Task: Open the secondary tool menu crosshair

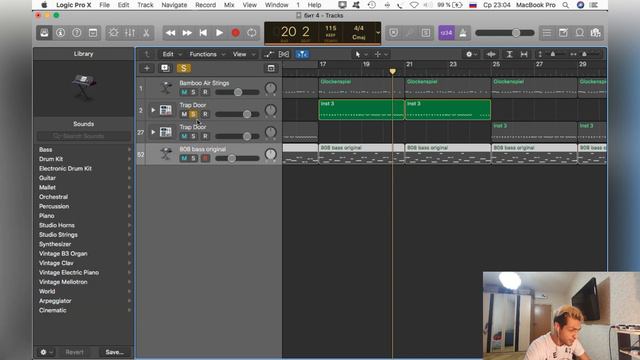Action: (380, 54)
